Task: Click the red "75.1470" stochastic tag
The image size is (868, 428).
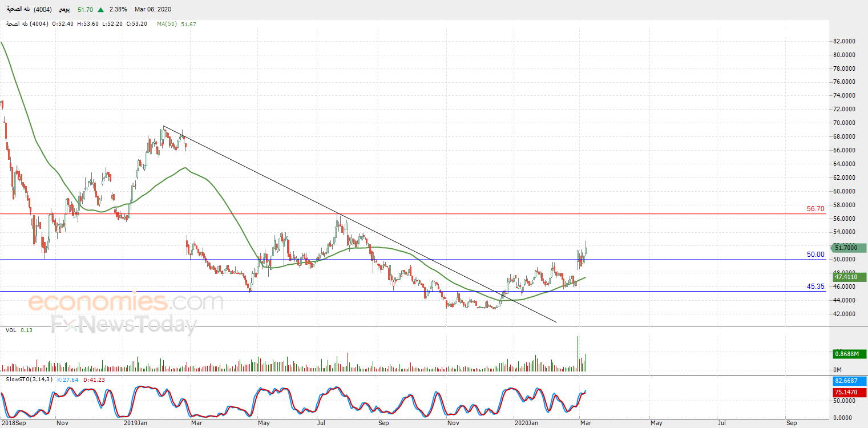Action: (x=849, y=392)
